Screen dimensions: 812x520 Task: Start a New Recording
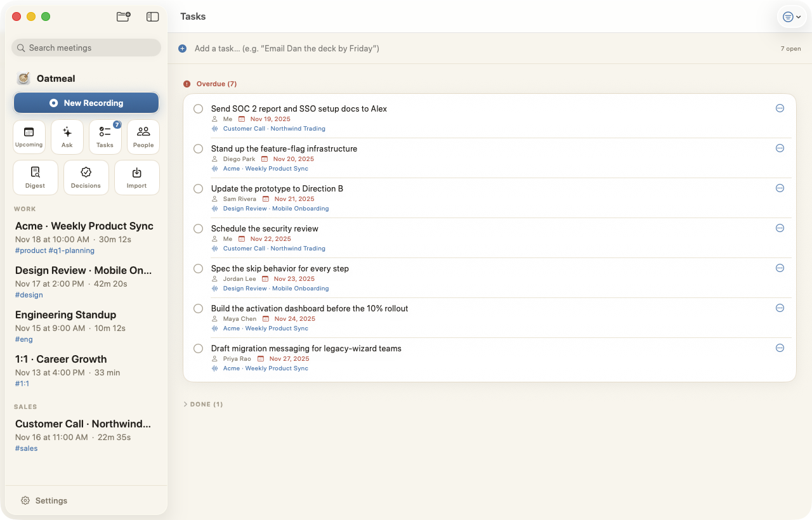coord(86,103)
